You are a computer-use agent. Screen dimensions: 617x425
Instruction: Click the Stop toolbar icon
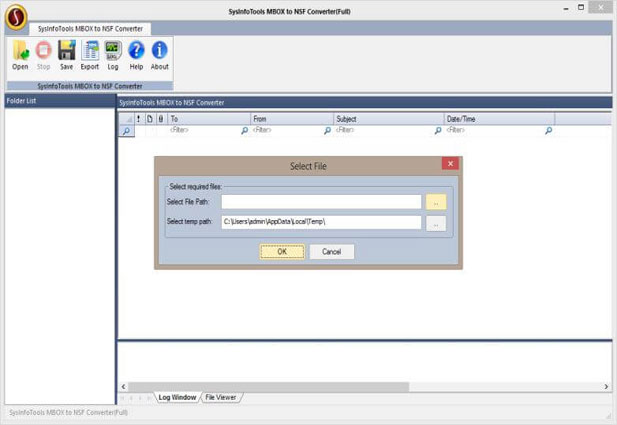[x=43, y=55]
